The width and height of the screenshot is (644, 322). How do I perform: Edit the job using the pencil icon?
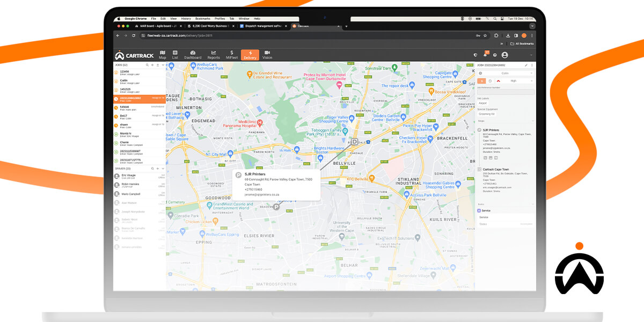coord(526,65)
